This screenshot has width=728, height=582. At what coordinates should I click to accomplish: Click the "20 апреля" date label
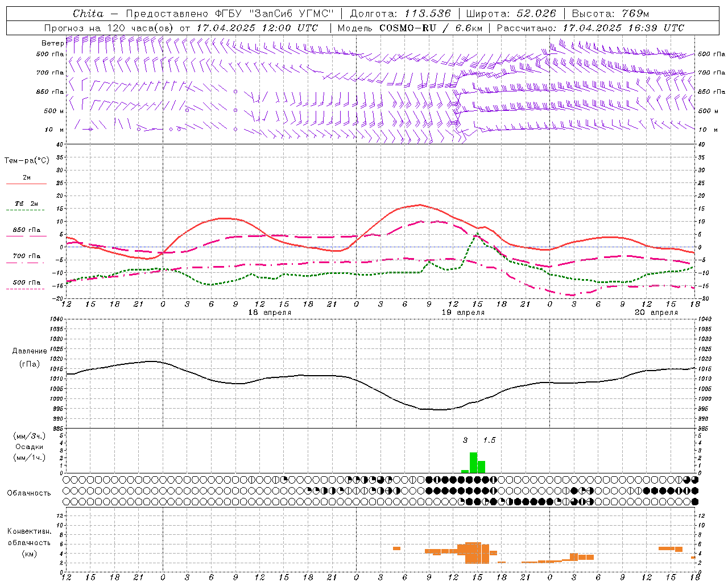pos(656,313)
